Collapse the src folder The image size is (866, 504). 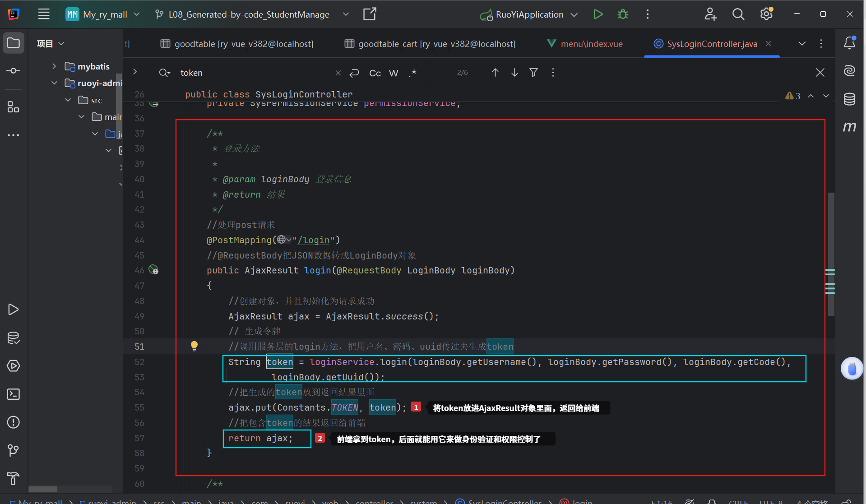click(68, 100)
